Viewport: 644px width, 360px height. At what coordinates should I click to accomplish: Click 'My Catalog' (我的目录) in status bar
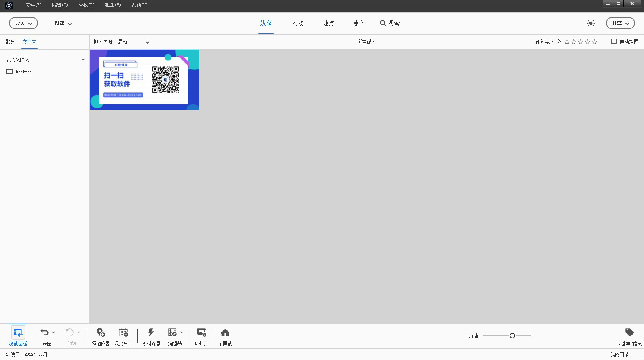tap(619, 354)
